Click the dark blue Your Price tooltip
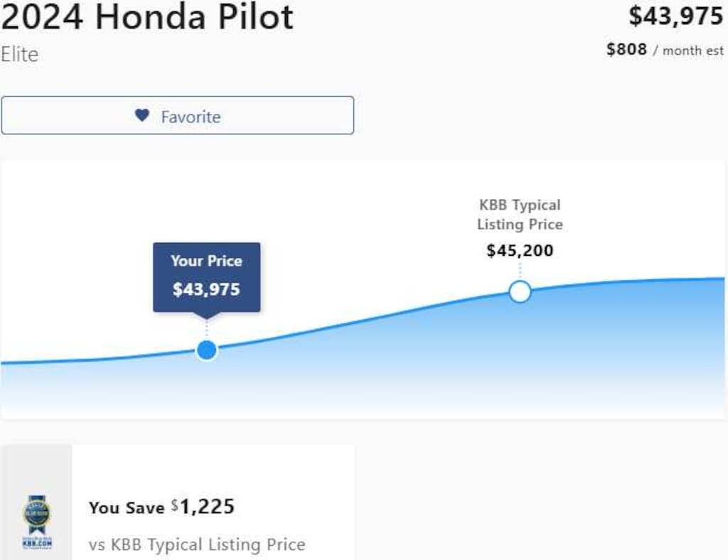This screenshot has height=560, width=728. (206, 276)
